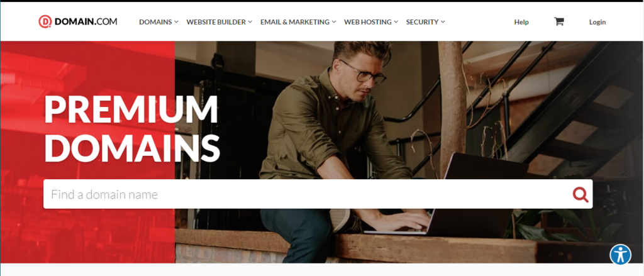The width and height of the screenshot is (644, 276).
Task: Expand the chevron beside WEBSITE BUILDER
Action: (250, 22)
